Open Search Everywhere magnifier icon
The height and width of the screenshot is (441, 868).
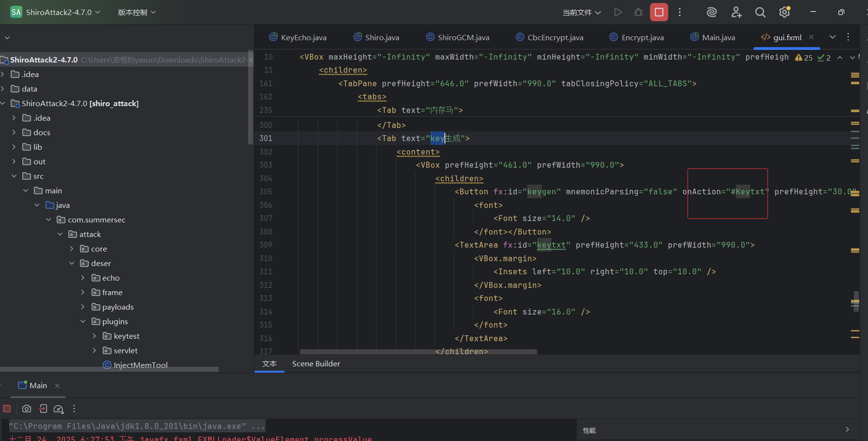pyautogui.click(x=760, y=12)
